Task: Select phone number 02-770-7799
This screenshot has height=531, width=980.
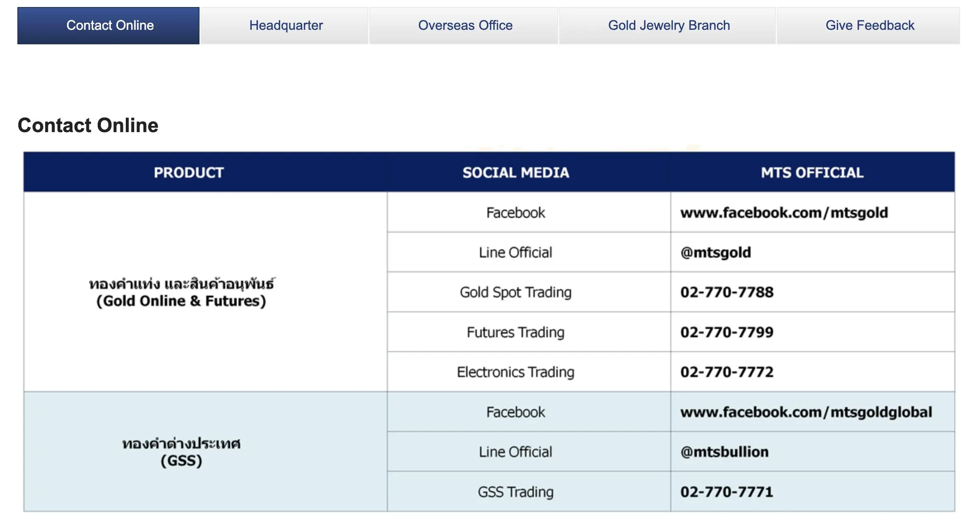Action: click(727, 332)
